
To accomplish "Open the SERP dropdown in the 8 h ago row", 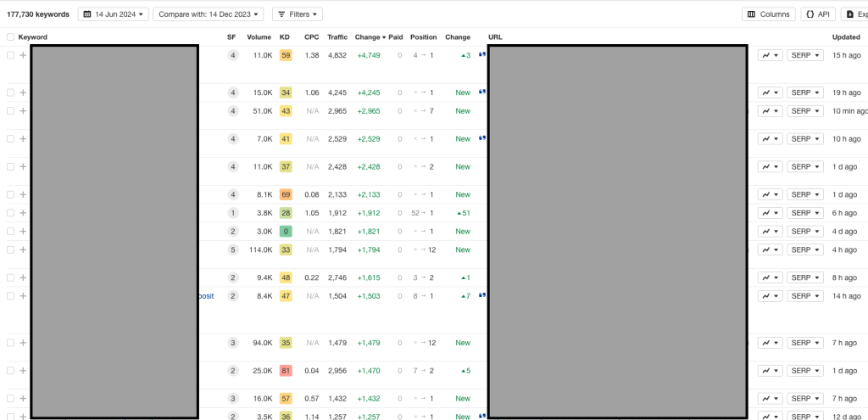I will (x=805, y=277).
